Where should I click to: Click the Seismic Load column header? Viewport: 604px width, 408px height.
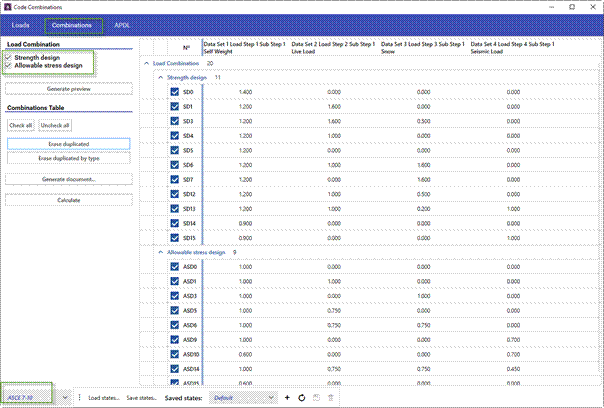(x=513, y=48)
